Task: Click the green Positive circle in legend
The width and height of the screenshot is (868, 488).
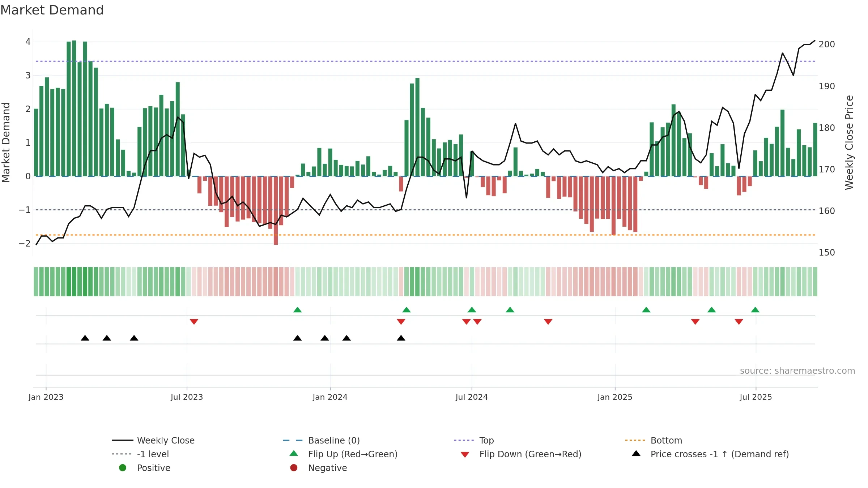Action: (x=123, y=468)
